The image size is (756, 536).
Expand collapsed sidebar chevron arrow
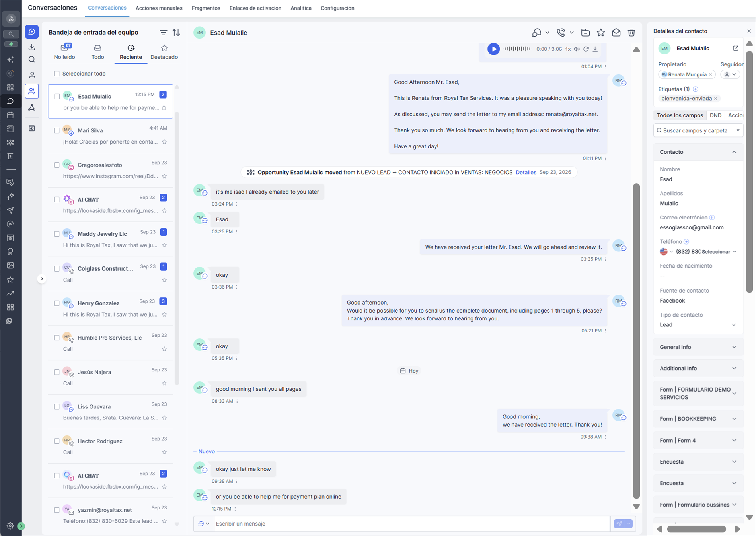point(41,279)
